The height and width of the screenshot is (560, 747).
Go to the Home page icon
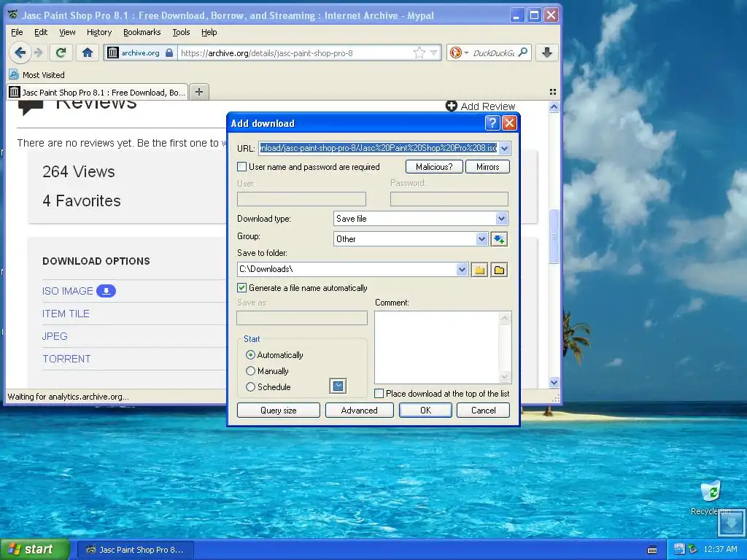pos(88,52)
